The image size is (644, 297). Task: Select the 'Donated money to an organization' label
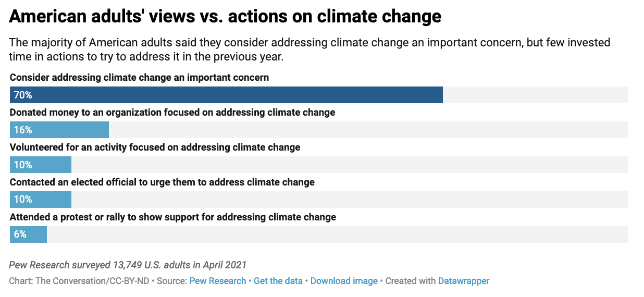pyautogui.click(x=172, y=112)
